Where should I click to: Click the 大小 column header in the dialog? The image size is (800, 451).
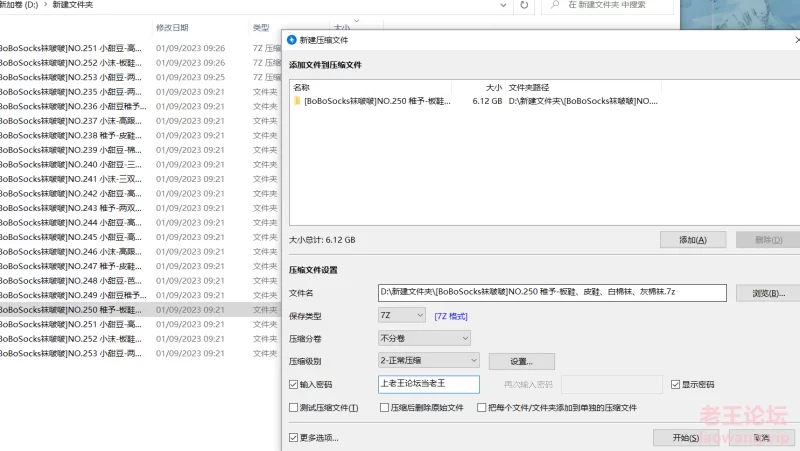(x=492, y=87)
